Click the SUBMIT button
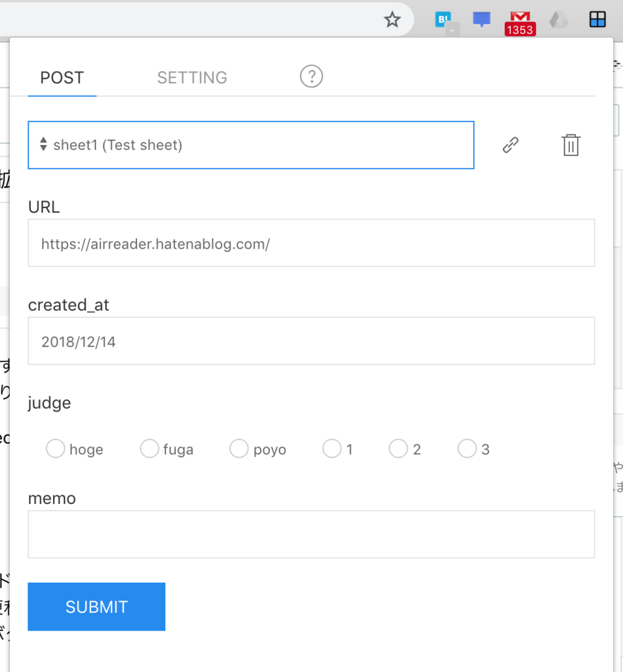The height and width of the screenshot is (672, 623). coord(96,606)
